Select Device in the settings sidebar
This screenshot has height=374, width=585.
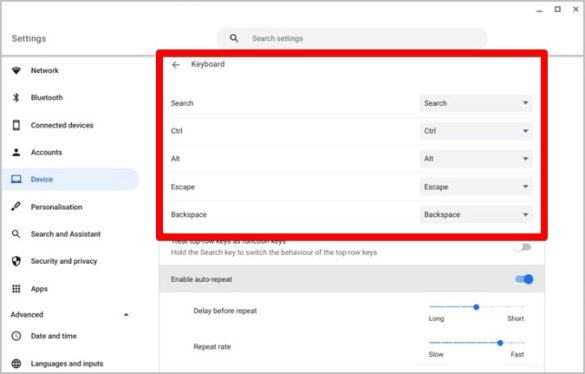(71, 179)
